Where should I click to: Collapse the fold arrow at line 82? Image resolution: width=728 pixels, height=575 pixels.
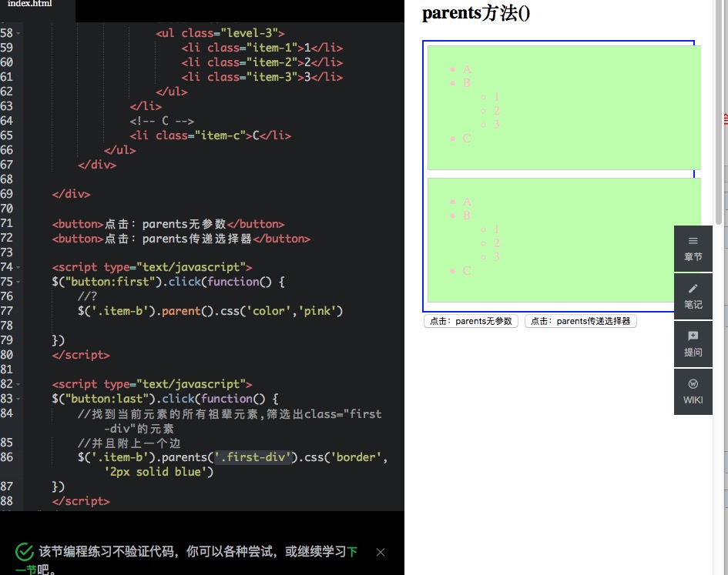tap(18, 384)
